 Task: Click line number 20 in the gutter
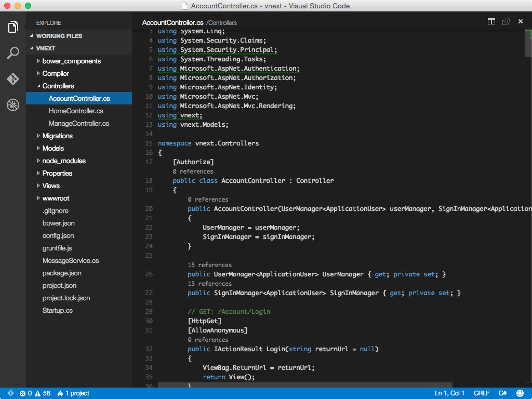pos(149,209)
